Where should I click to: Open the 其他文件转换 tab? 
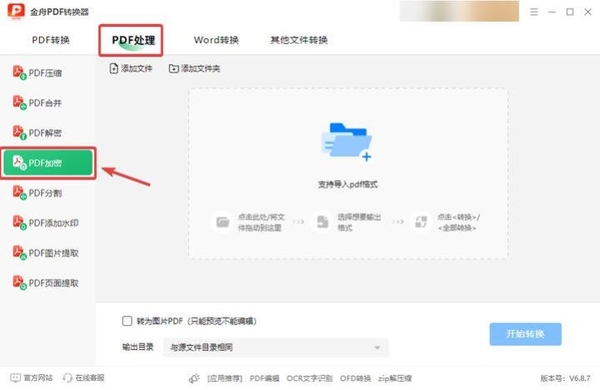tap(299, 40)
